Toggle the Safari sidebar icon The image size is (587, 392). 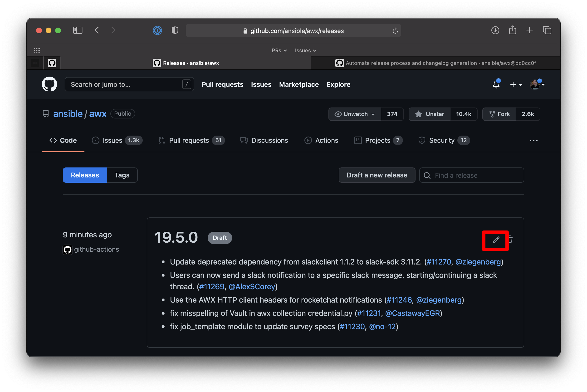pos(78,30)
